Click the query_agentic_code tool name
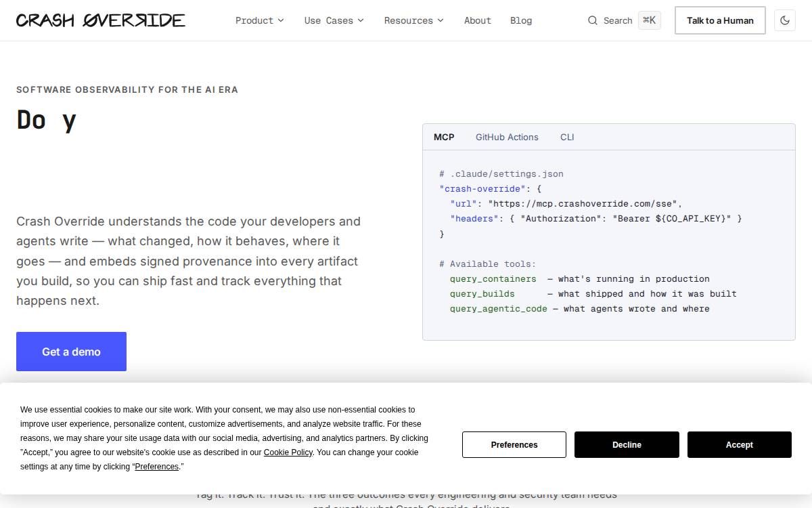 click(x=499, y=309)
